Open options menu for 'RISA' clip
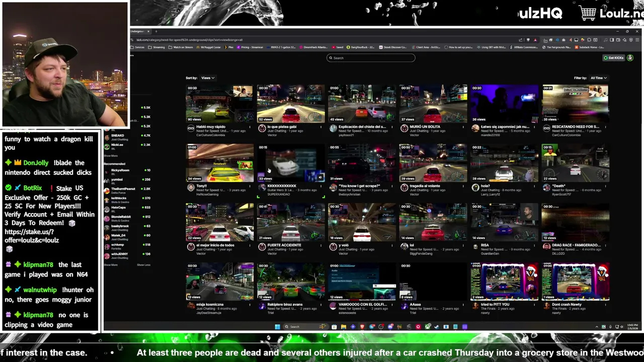The image size is (644, 362). (534, 245)
